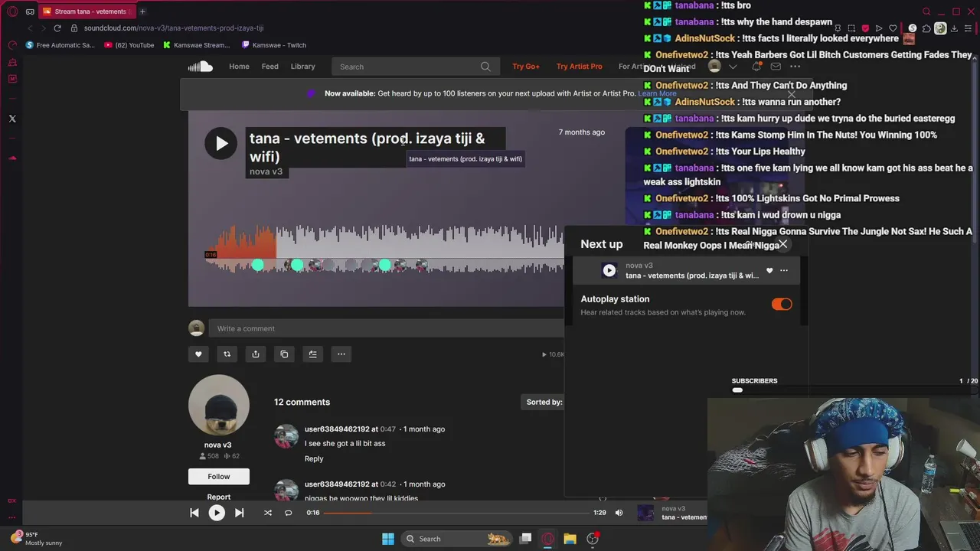This screenshot has height=551, width=980.
Task: Jump to the 0:47 timestamp in the first comment
Action: click(388, 429)
